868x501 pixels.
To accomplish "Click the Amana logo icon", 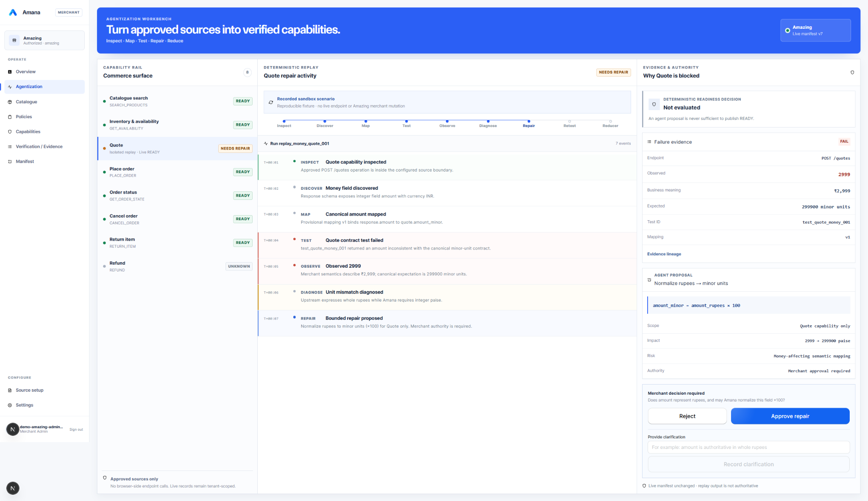I will [13, 12].
